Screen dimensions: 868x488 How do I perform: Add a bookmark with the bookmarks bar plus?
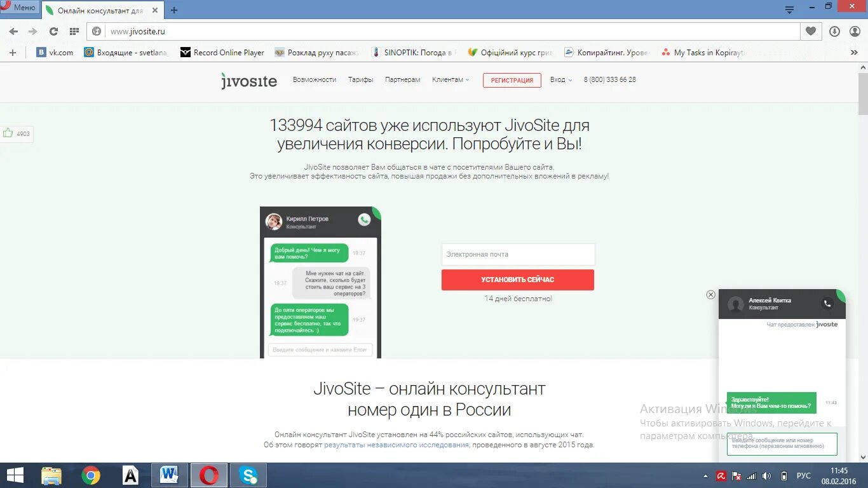pos(12,53)
